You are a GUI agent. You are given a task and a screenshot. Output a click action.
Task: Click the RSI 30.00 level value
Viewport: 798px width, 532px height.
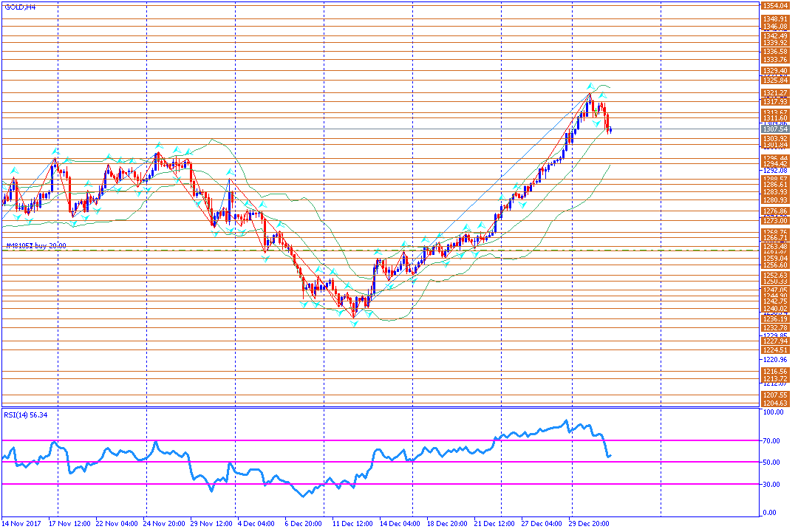[773, 485]
